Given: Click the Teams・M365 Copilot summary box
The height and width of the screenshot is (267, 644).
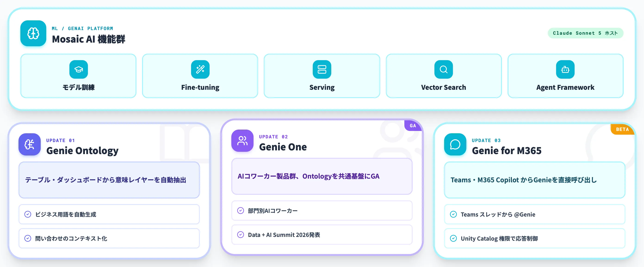Looking at the screenshot, I should (535, 180).
